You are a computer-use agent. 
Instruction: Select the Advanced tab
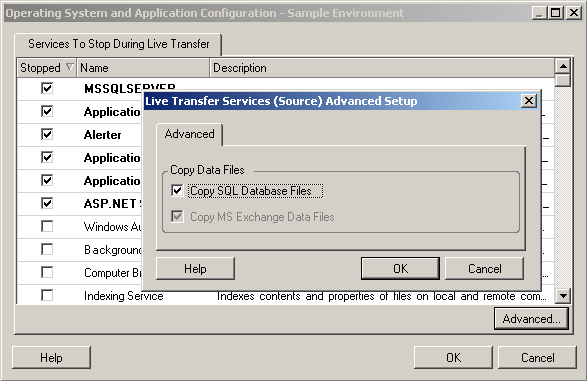pyautogui.click(x=189, y=134)
